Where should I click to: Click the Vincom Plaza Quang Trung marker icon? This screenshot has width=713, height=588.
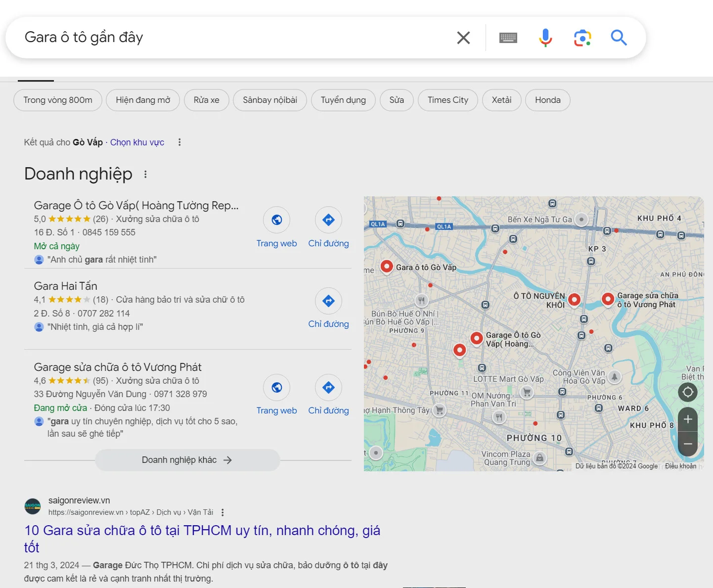point(540,458)
